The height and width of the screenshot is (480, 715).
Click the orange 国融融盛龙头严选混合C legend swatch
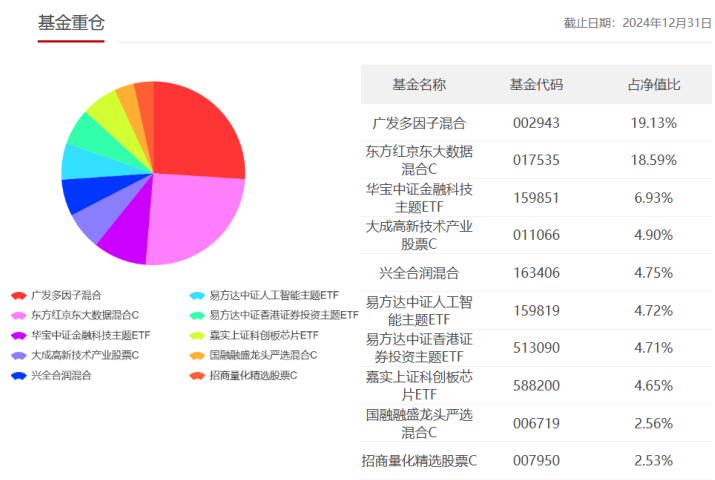[x=197, y=356]
